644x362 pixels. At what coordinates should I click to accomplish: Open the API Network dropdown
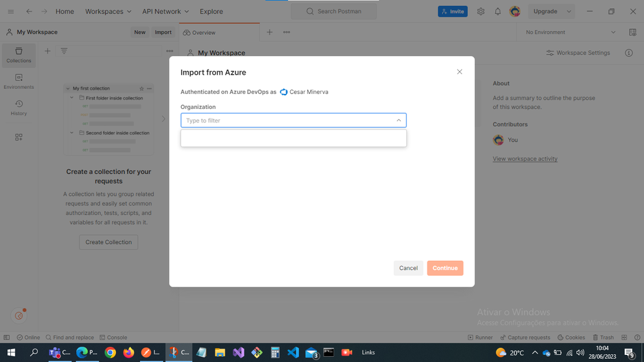point(166,12)
